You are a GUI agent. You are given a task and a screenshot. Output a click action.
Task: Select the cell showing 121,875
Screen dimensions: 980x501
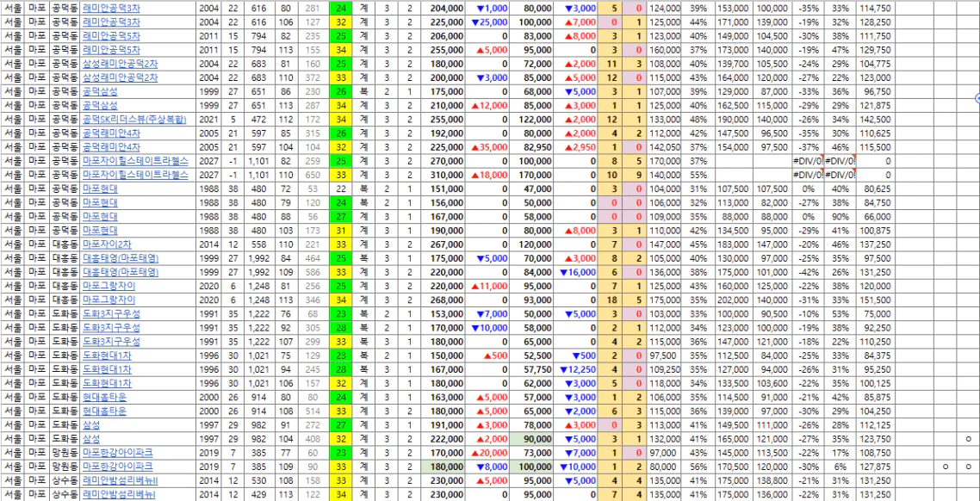click(x=874, y=105)
